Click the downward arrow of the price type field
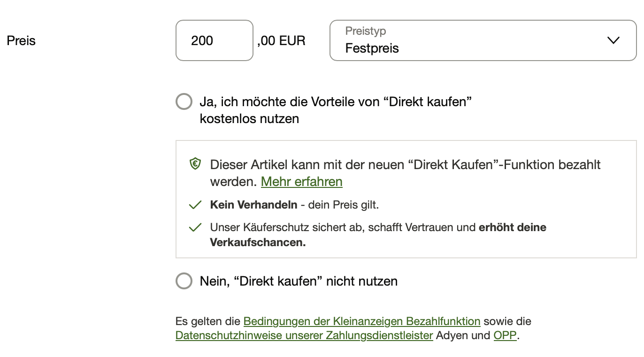Viewport: 644px width, 357px height. pos(613,40)
